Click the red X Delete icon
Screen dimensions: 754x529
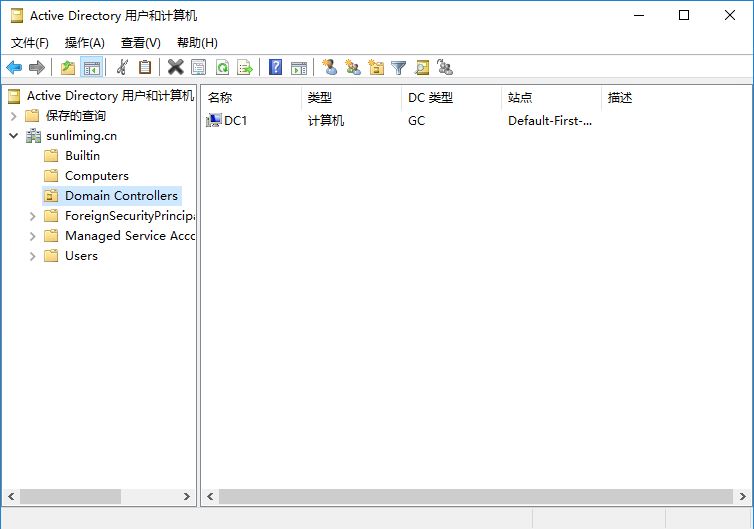[x=175, y=67]
